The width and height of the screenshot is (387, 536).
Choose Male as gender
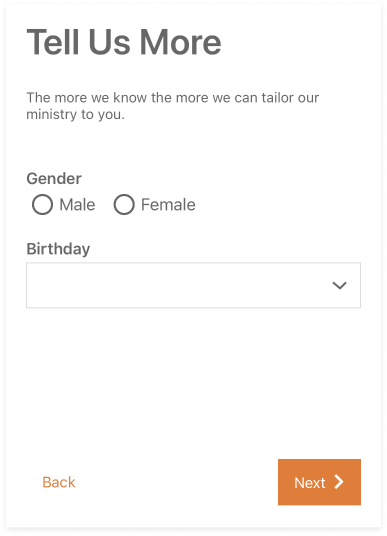[x=42, y=204]
